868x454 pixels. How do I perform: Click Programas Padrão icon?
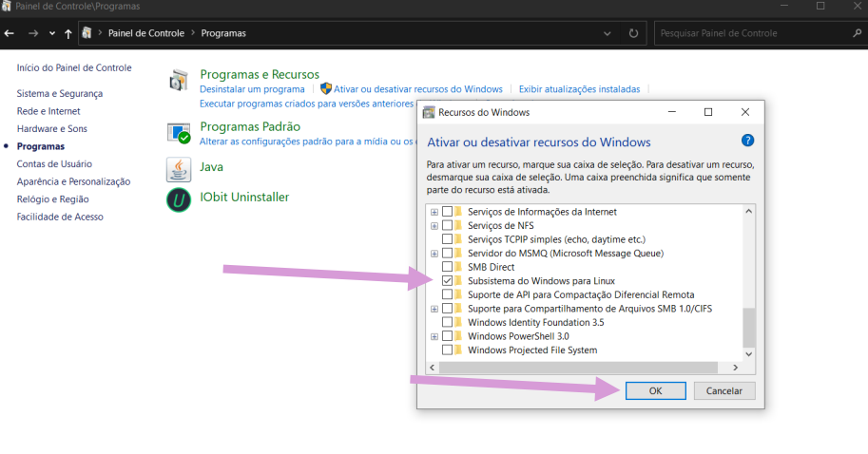pyautogui.click(x=179, y=133)
